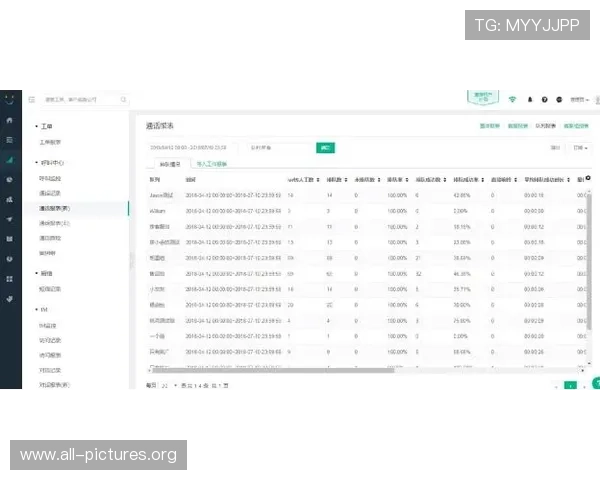This screenshot has width=600, height=480.
Task: Sort by the 00:00:18 column header arrows
Action: (568, 180)
